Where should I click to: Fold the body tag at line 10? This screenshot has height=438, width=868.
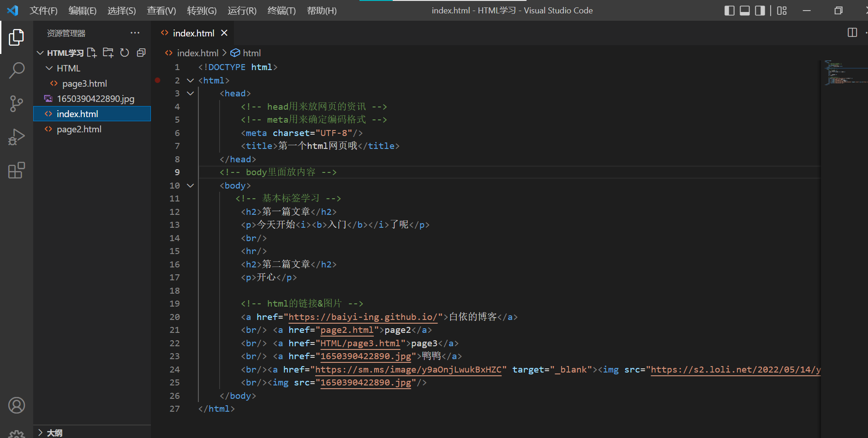[x=190, y=185]
